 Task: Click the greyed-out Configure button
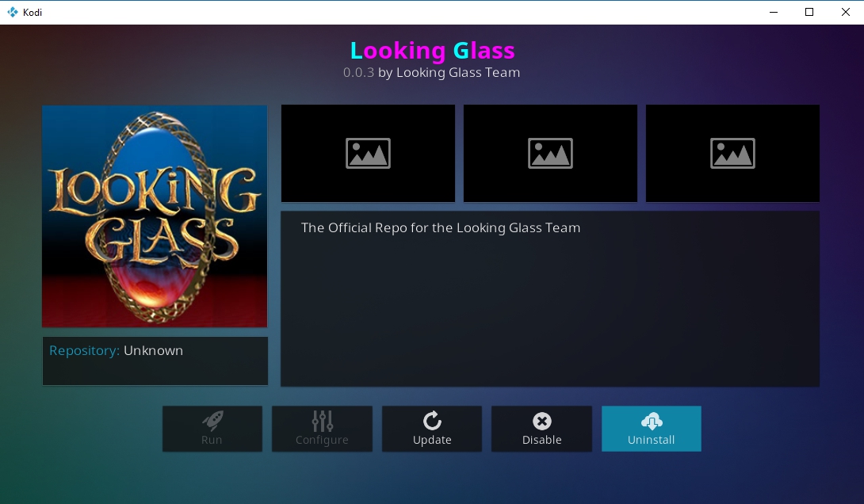click(322, 429)
